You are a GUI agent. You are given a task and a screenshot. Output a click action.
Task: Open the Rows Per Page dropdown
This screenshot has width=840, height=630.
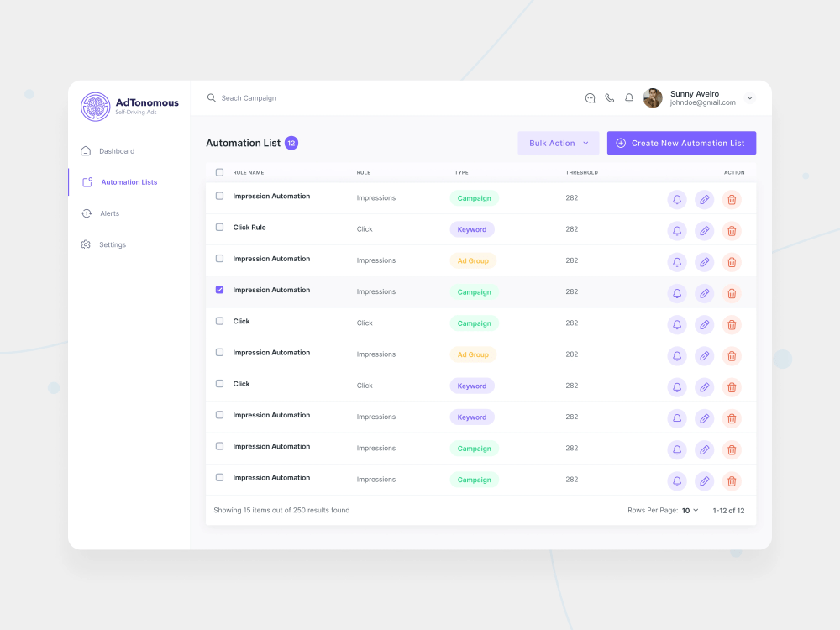689,510
